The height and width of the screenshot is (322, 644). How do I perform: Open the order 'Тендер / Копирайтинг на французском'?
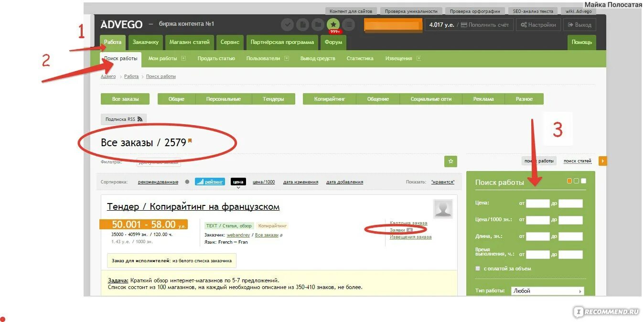tap(193, 206)
